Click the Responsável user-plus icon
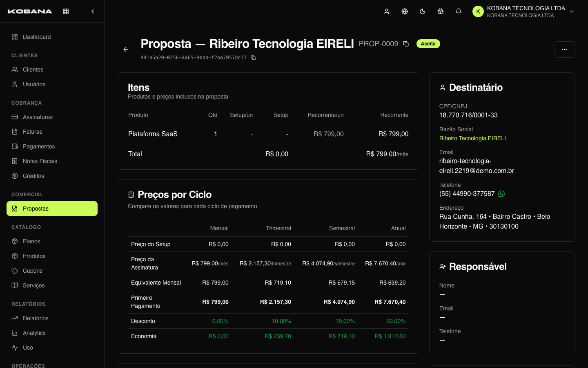The height and width of the screenshot is (368, 588). [443, 267]
